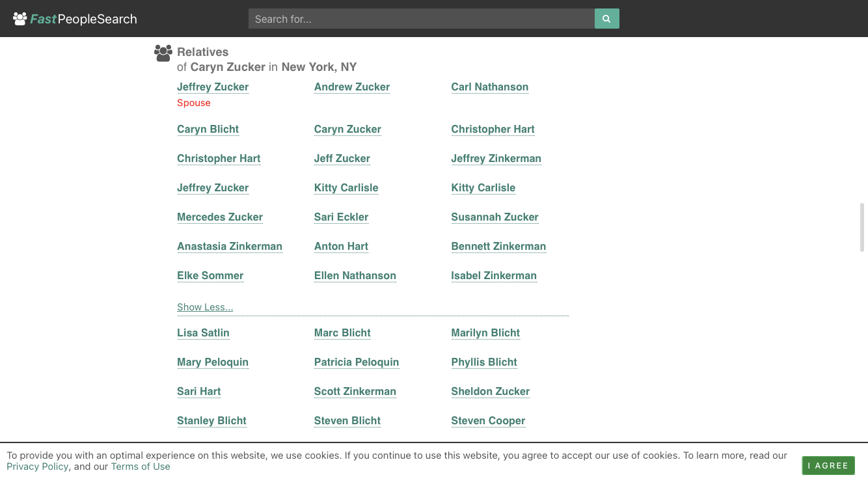
Task: Open Steven Blicht's profile
Action: pos(347,420)
